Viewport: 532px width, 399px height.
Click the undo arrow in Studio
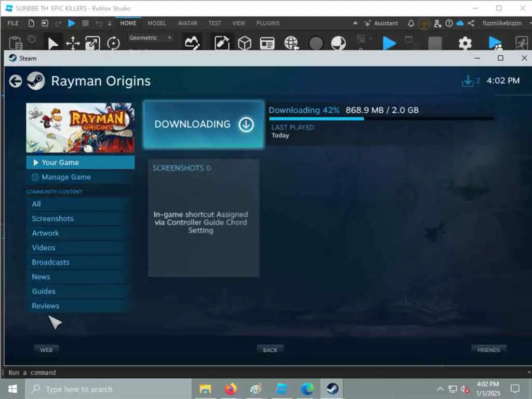[x=99, y=23]
